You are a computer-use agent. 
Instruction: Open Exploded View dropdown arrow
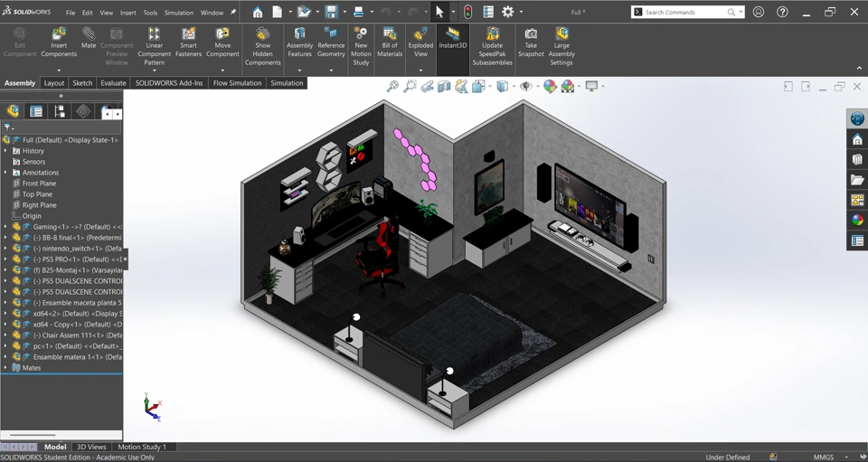tap(420, 71)
